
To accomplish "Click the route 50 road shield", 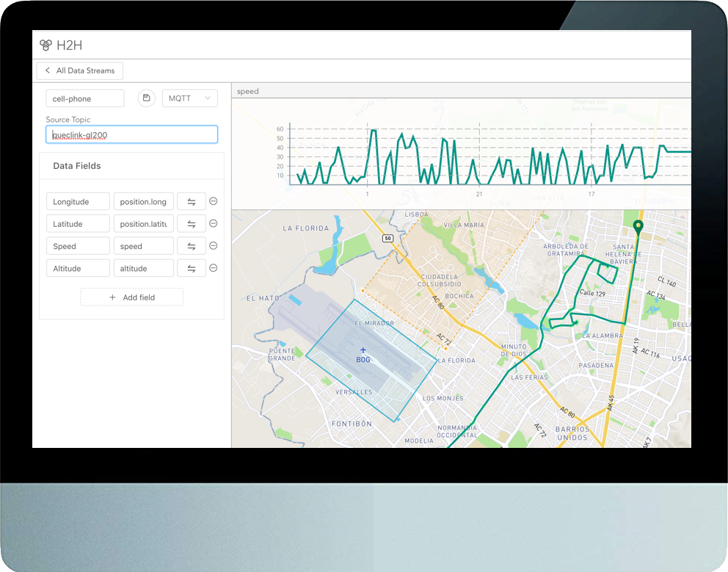I will pyautogui.click(x=387, y=239).
